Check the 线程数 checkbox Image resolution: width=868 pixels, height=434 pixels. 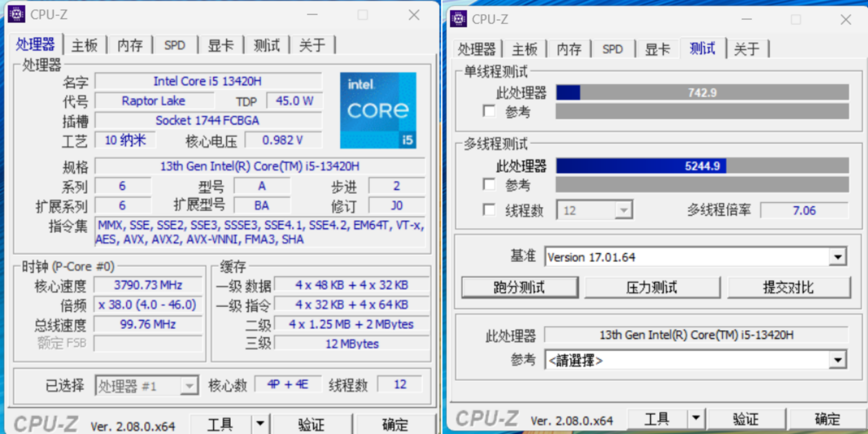(489, 210)
